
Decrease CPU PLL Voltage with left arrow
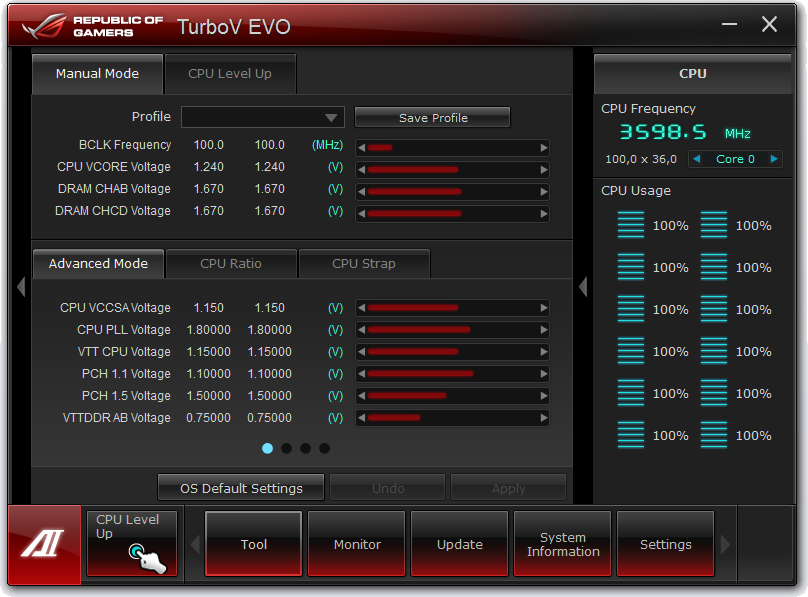click(x=362, y=330)
